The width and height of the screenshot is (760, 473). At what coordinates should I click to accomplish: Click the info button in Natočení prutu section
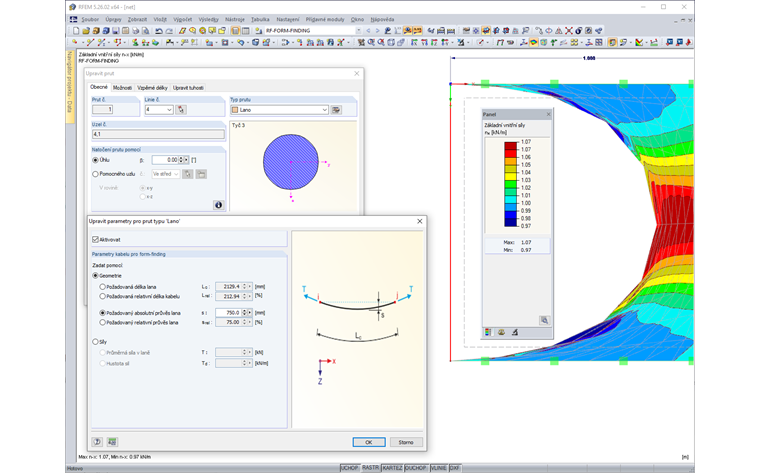point(218,205)
